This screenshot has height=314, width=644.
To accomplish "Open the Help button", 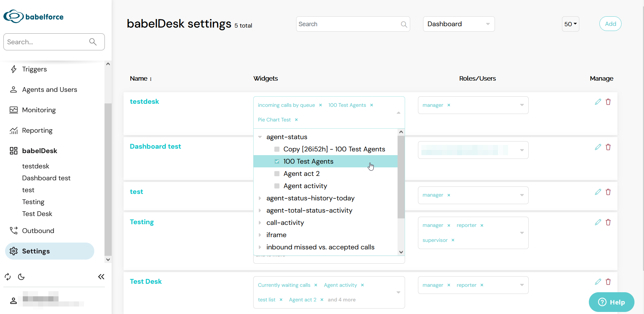I will coord(612,302).
